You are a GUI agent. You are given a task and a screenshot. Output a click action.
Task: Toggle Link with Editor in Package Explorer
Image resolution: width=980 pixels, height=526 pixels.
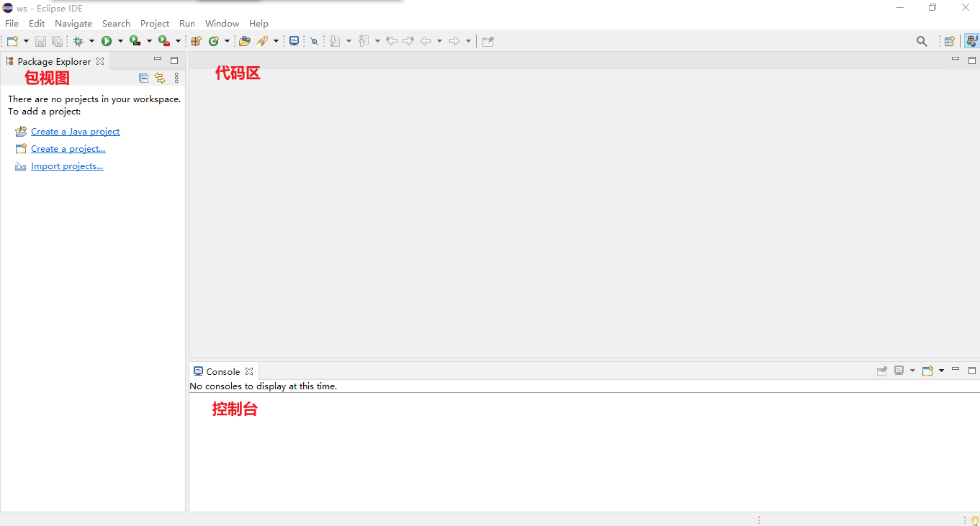[160, 78]
